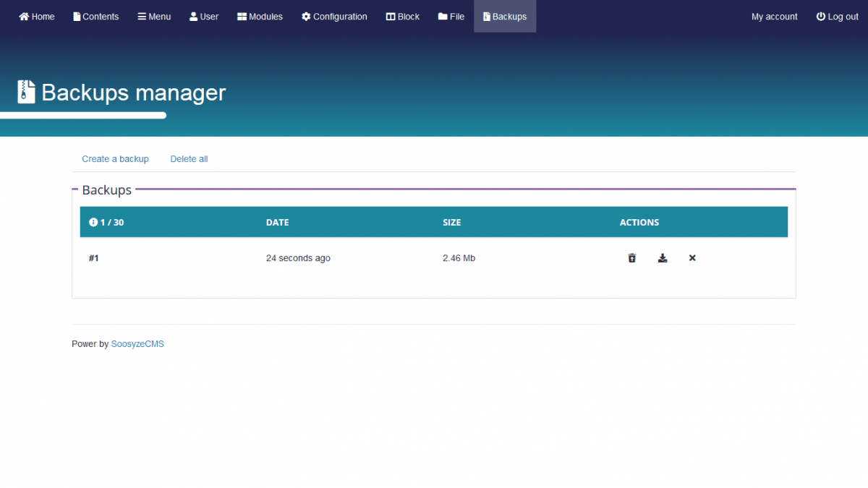Open the User management section

[204, 17]
